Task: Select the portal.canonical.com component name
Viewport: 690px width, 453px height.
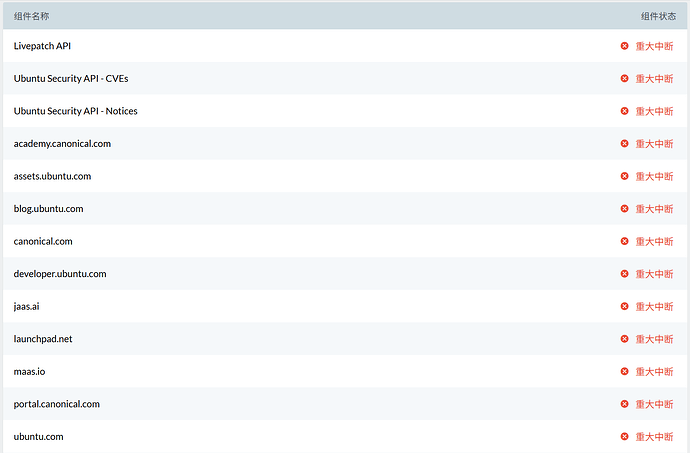Action: tap(57, 404)
